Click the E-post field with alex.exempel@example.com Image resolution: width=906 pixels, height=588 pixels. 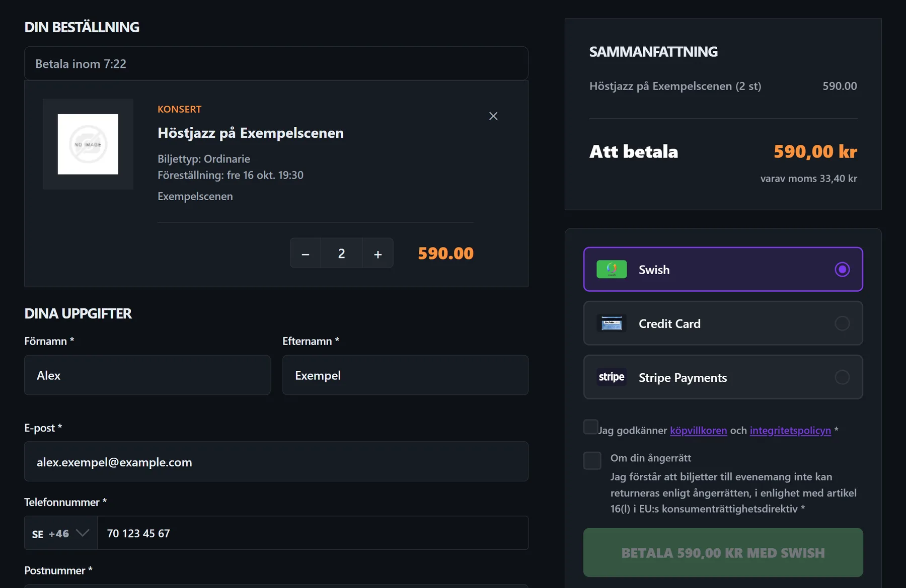[x=276, y=462]
